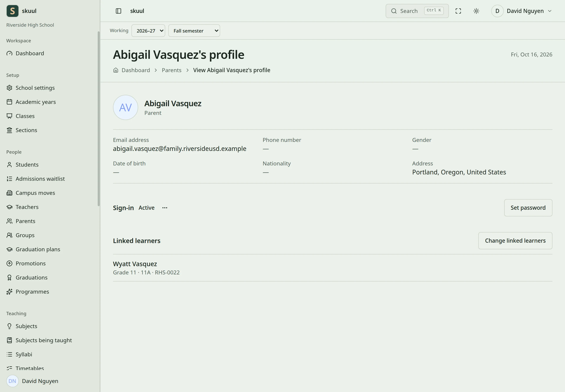Click the Students person icon

coord(9,165)
